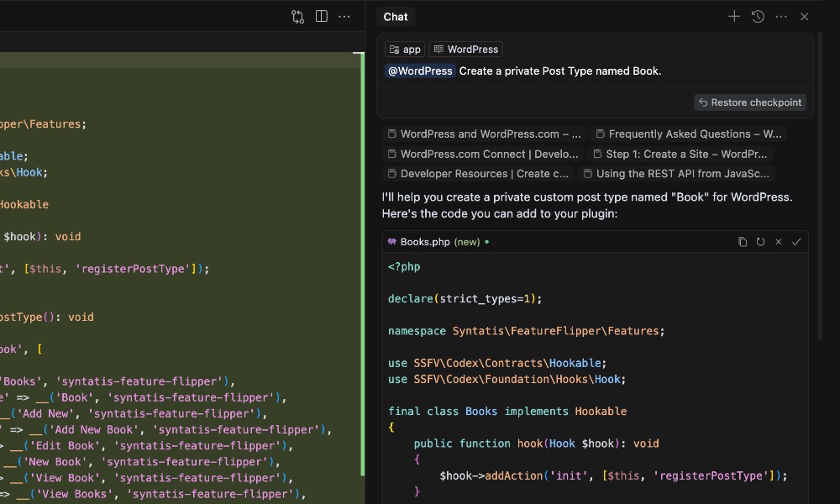Click the app context chip
This screenshot has height=504, width=840.
(x=405, y=50)
